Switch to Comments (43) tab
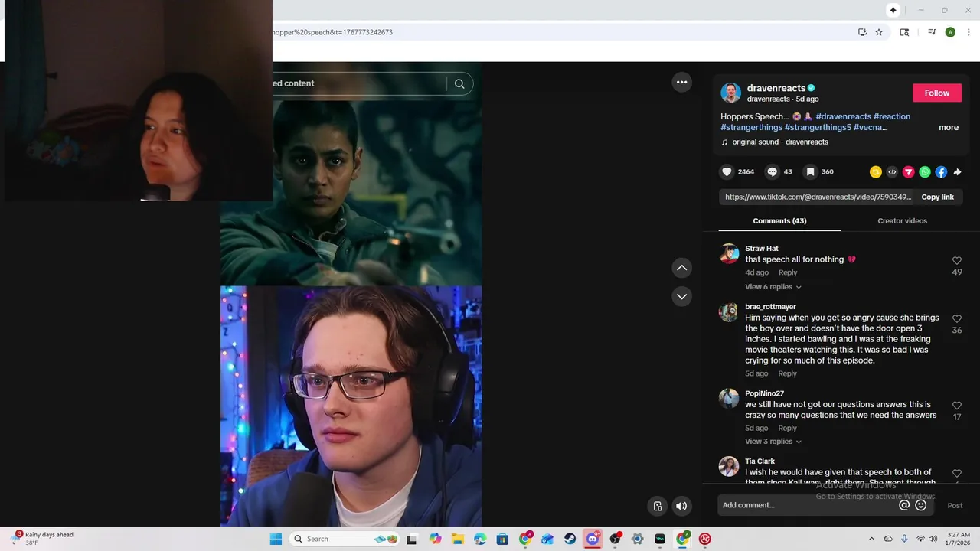 779,221
